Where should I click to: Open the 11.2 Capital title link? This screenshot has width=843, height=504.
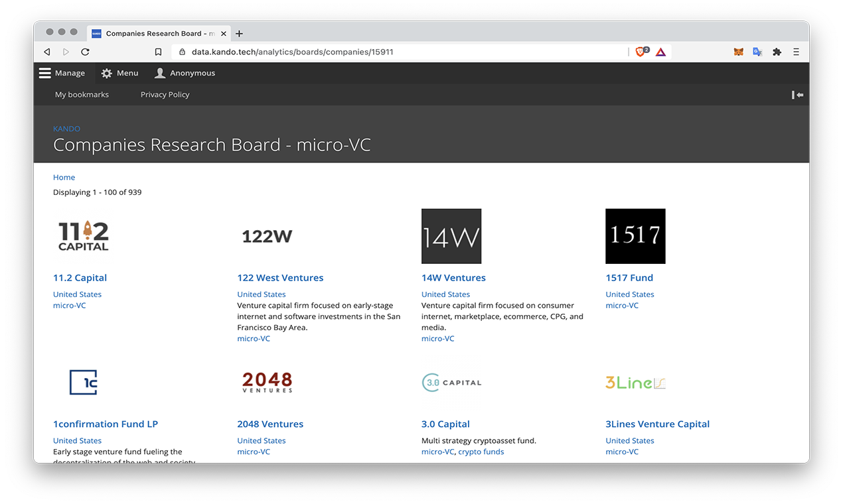(x=80, y=278)
